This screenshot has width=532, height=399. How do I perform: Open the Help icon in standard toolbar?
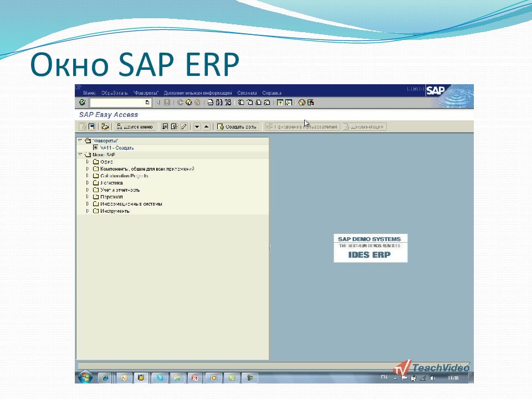[301, 102]
